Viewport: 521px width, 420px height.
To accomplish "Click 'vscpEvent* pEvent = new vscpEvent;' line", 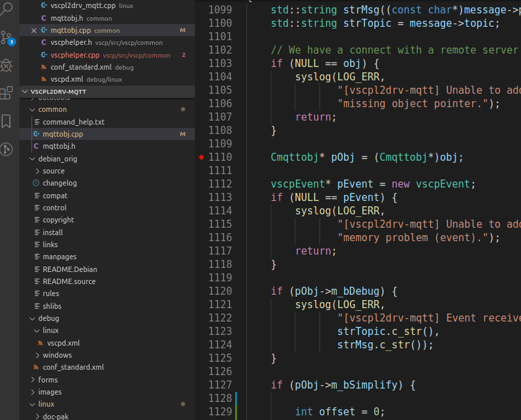I will coord(373,184).
